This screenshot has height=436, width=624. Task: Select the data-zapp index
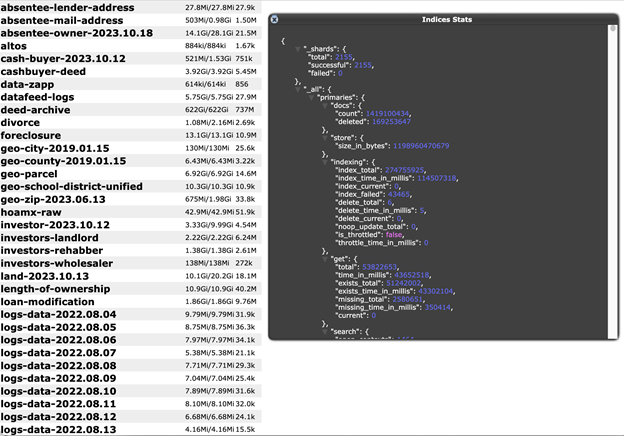(131, 84)
